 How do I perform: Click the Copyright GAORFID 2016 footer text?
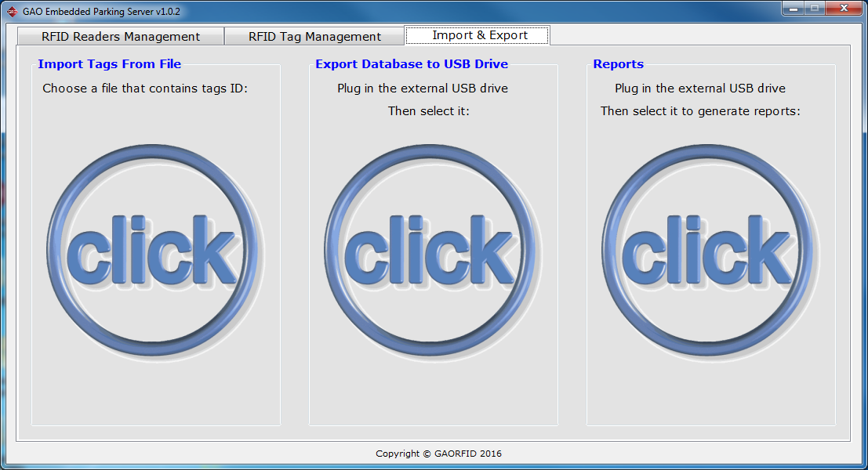[x=438, y=454]
